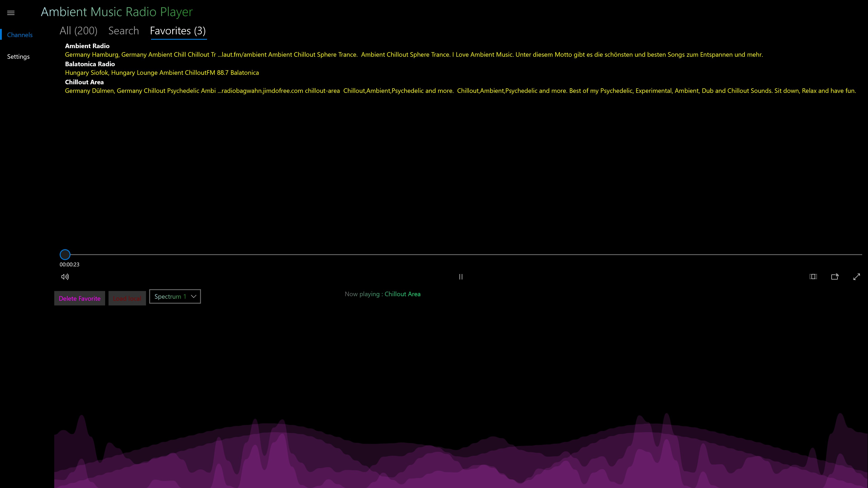868x488 pixels.
Task: Click the playback seek slider thumb
Action: tap(65, 255)
